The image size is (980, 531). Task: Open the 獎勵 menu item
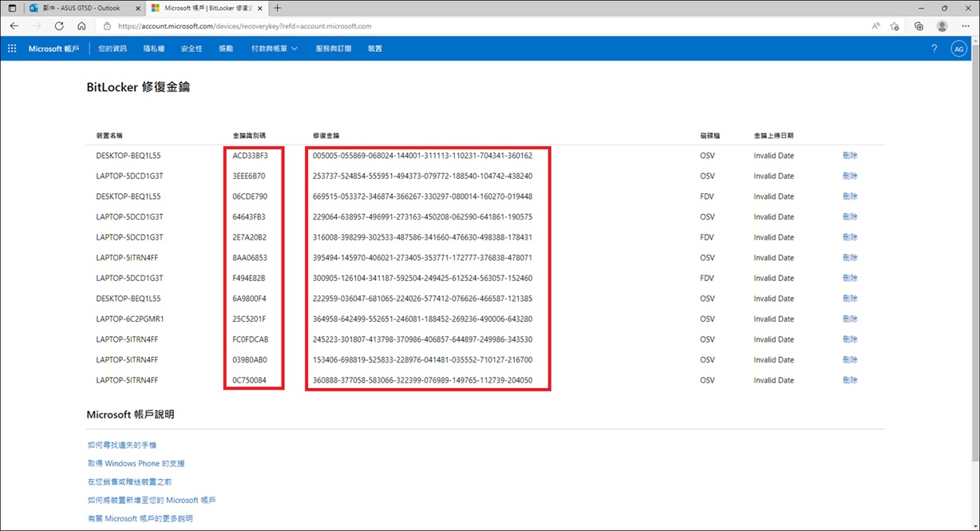[226, 49]
